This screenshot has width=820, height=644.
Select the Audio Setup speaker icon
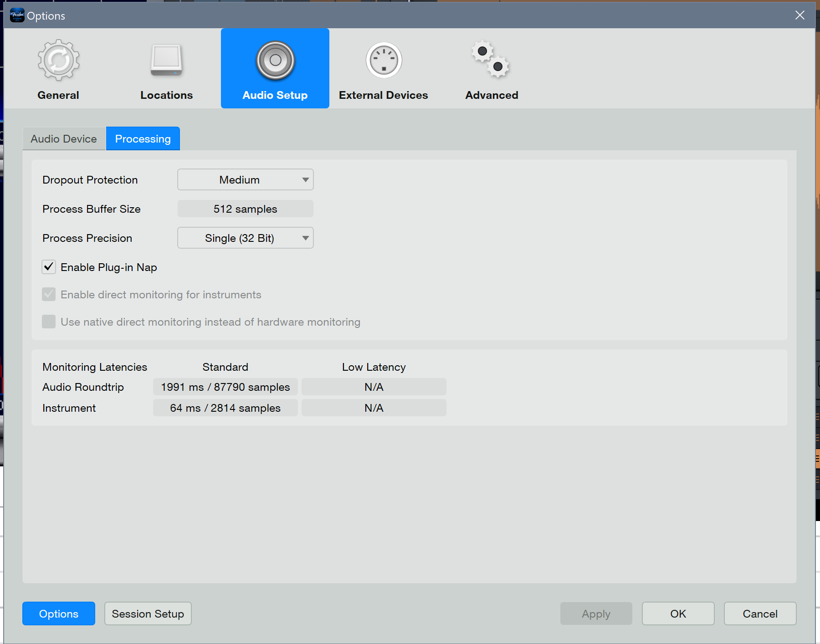click(x=275, y=61)
